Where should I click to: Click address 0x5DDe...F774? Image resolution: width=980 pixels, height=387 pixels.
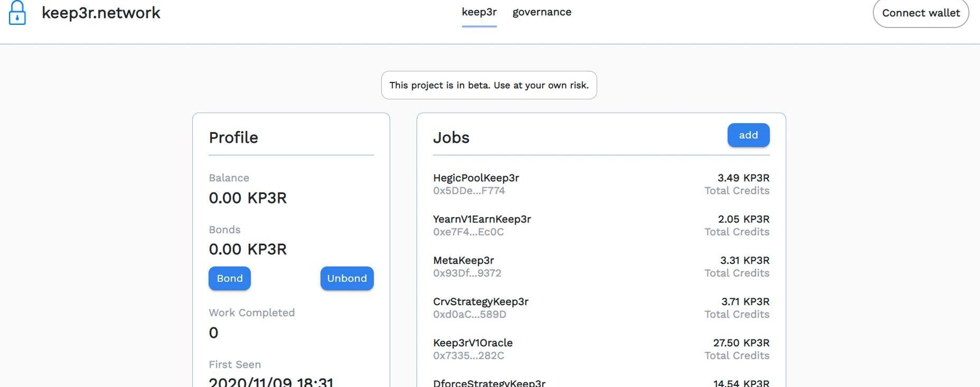tap(469, 191)
